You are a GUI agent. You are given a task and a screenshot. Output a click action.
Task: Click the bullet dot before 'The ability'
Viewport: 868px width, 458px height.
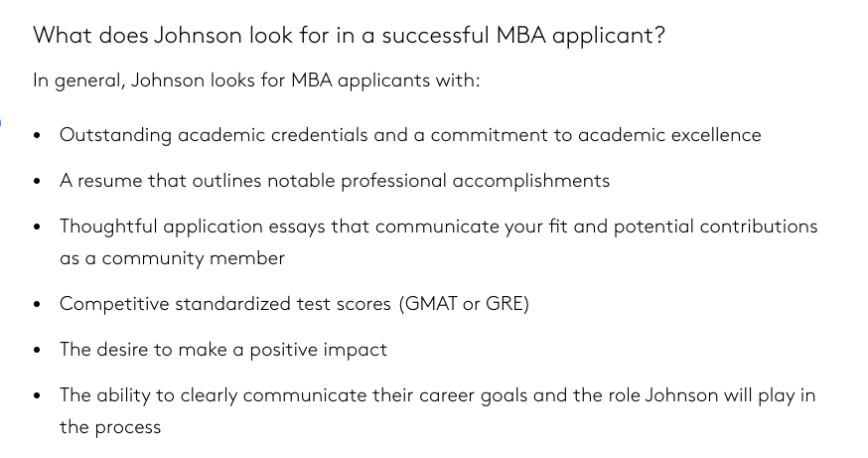(37, 396)
